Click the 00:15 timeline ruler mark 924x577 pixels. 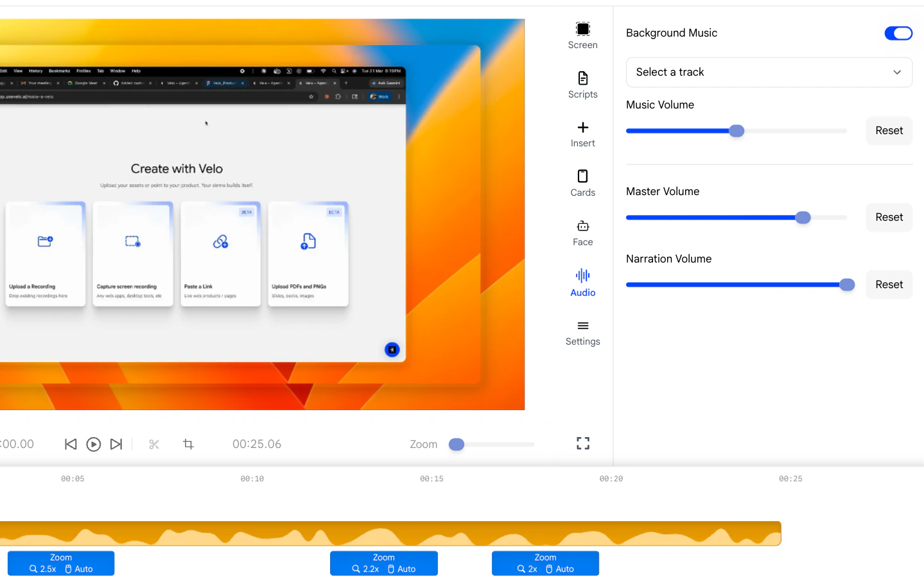(x=431, y=479)
